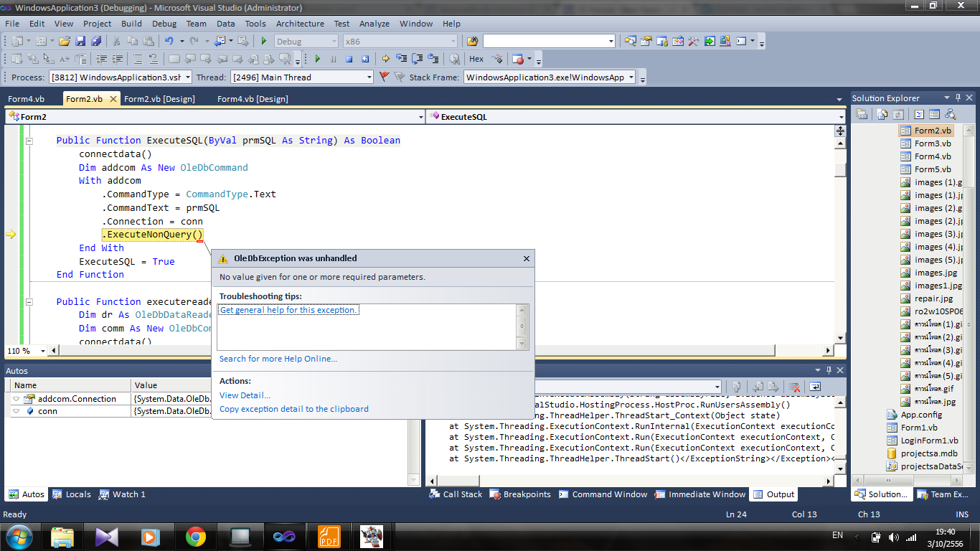Save the current file with Save icon
980x551 pixels.
coord(80,42)
